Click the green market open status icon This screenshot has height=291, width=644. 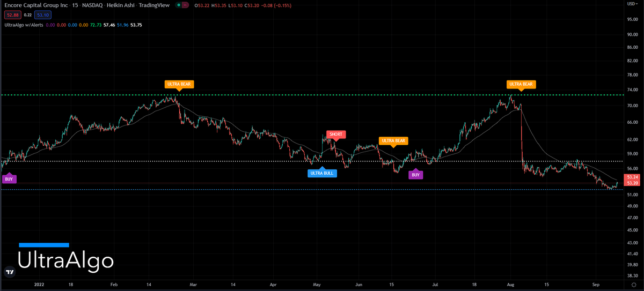coord(178,5)
